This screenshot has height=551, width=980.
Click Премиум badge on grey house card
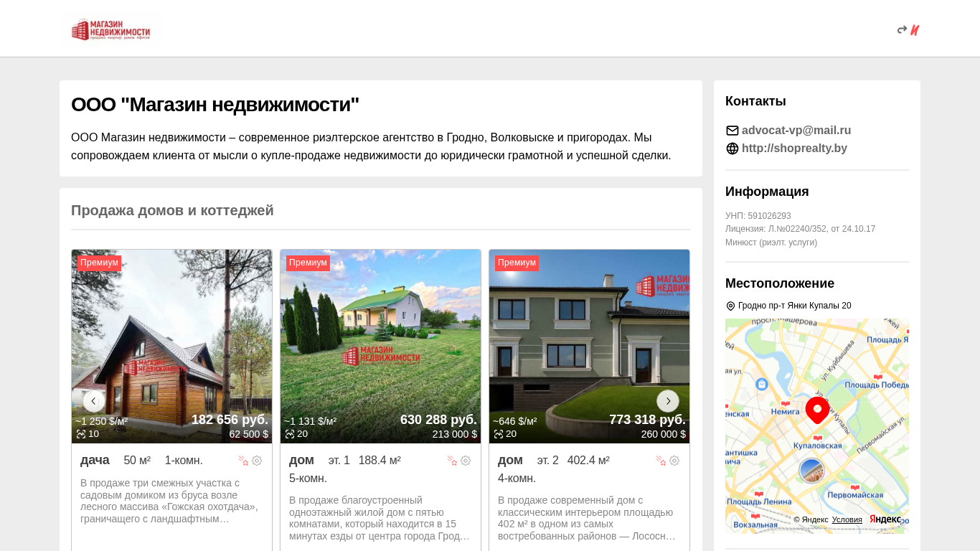click(517, 263)
